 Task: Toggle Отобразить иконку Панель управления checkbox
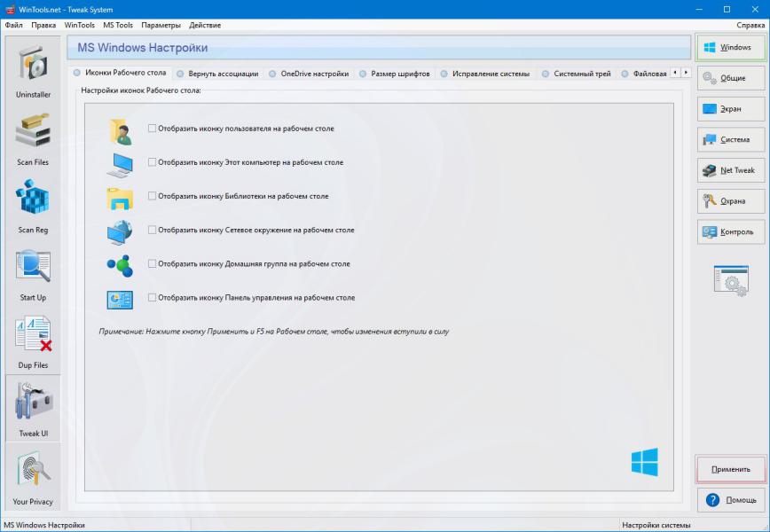coord(152,298)
